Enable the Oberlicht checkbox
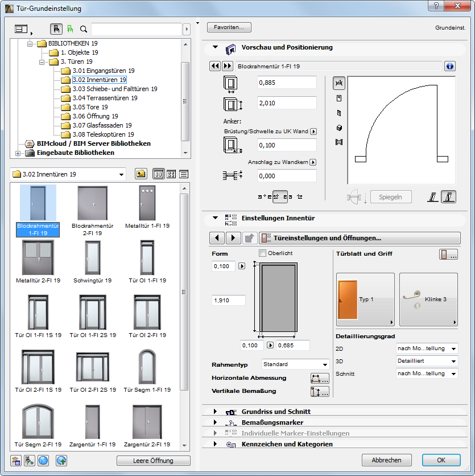The image size is (475, 476). tap(262, 253)
